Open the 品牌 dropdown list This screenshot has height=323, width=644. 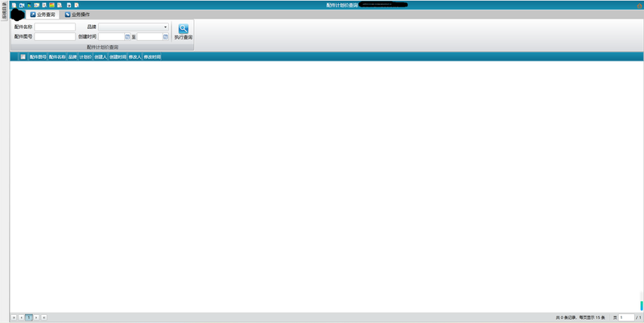[134, 27]
